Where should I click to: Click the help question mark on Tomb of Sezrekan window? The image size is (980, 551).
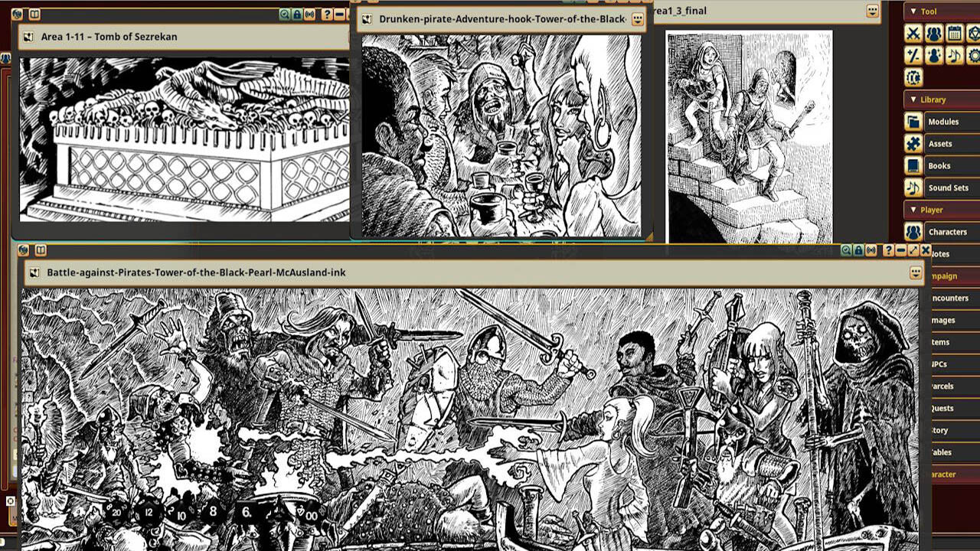(x=327, y=13)
